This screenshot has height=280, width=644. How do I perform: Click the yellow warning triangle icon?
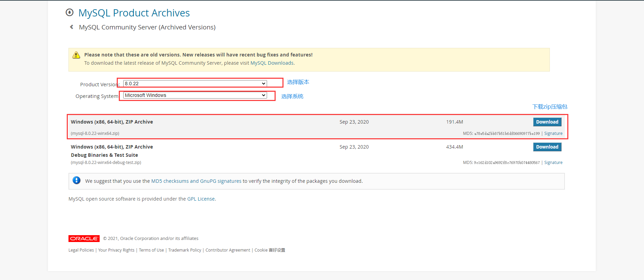(x=76, y=55)
